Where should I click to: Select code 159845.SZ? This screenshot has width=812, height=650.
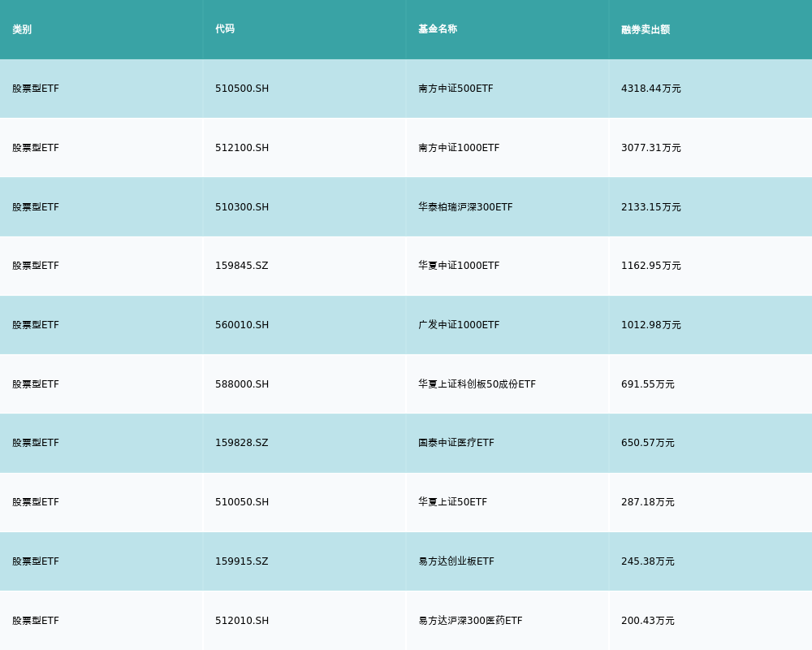pos(241,266)
